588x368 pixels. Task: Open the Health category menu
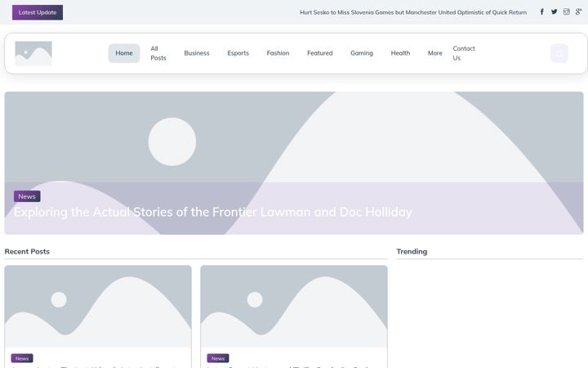400,53
